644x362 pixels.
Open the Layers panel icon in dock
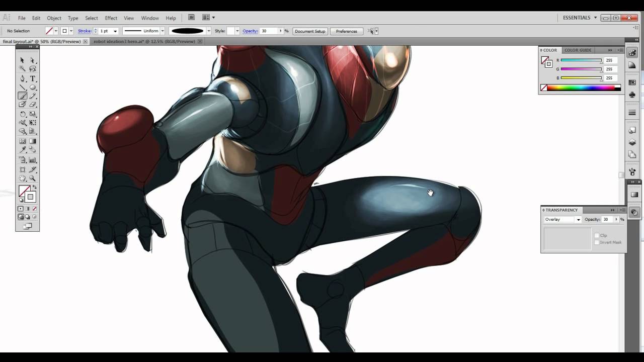(x=632, y=142)
